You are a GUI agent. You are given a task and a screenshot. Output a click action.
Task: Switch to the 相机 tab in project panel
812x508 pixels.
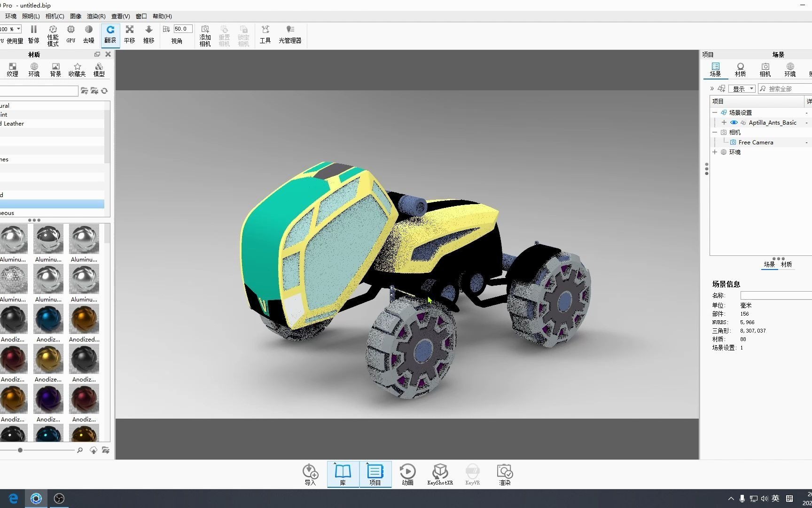tap(765, 70)
